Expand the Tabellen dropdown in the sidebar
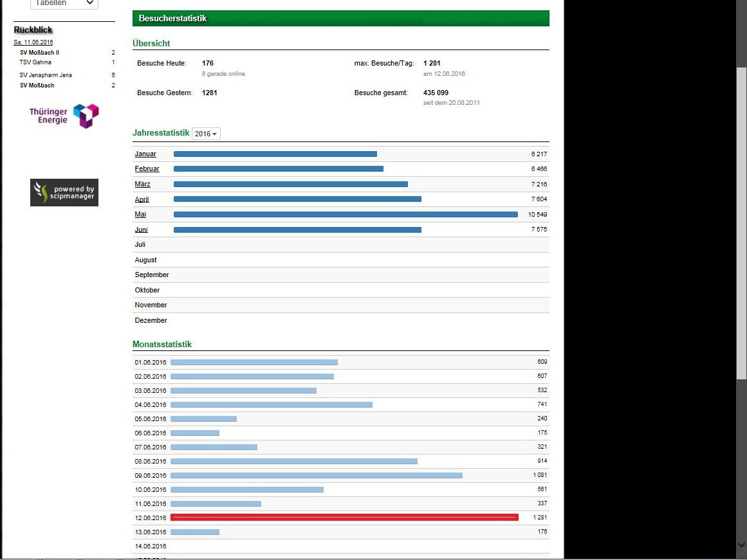 (64, 3)
